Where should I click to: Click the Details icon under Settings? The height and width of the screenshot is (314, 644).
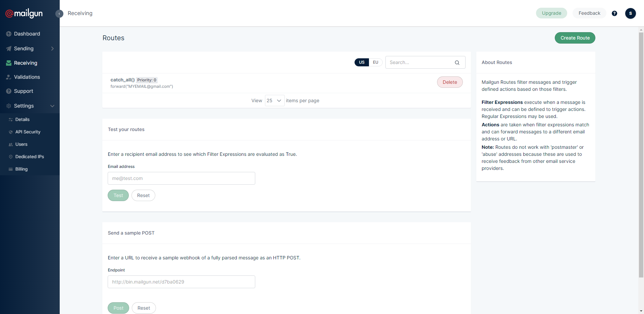click(11, 120)
